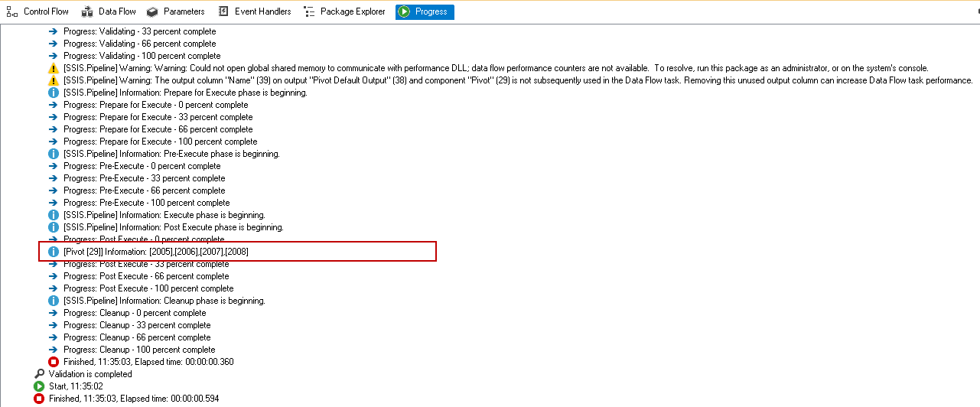This screenshot has width=980, height=407.
Task: Select Pre-Execute - 66 percent complete row
Action: pos(145,190)
